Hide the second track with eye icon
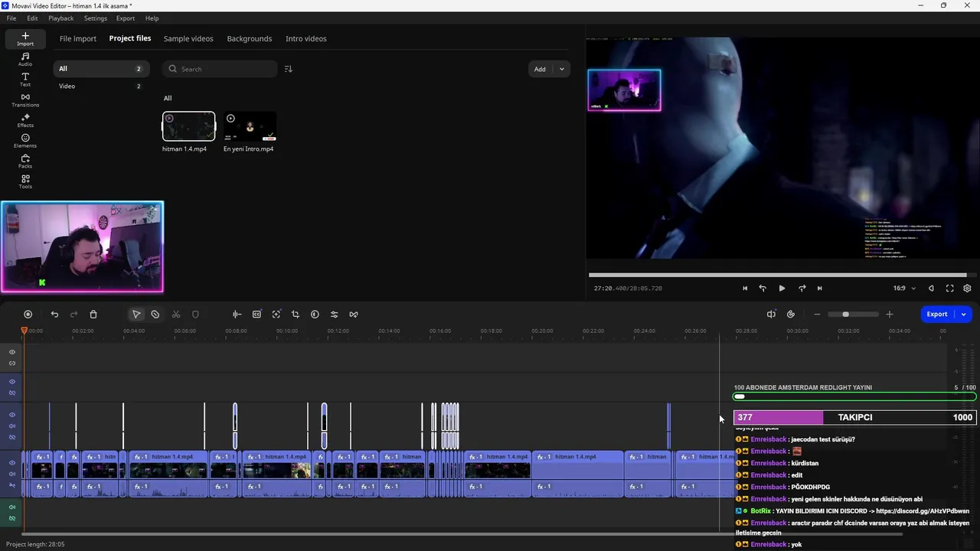This screenshot has width=980, height=551. (x=12, y=381)
